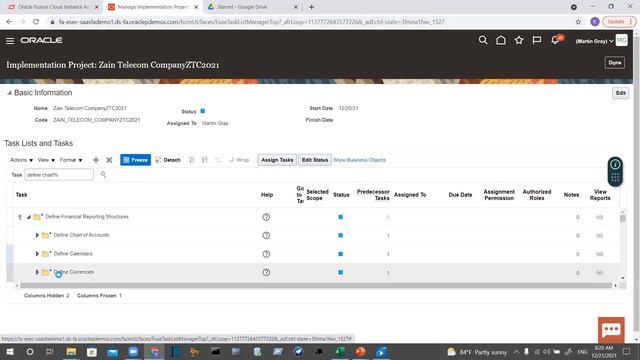Open notifications bell icon
Image resolution: width=640 pixels, height=360 pixels.
555,40
